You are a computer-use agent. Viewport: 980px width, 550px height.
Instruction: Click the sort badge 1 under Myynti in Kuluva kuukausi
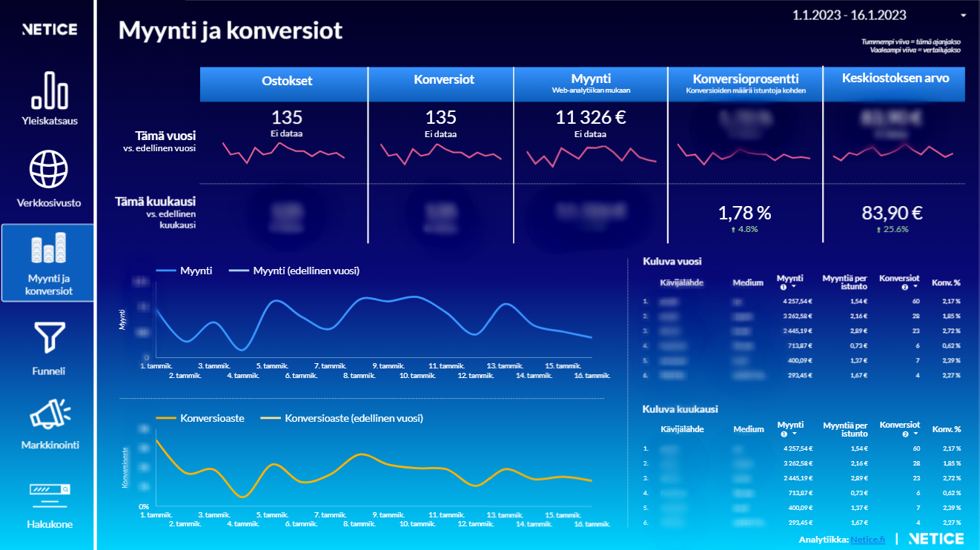(x=783, y=433)
